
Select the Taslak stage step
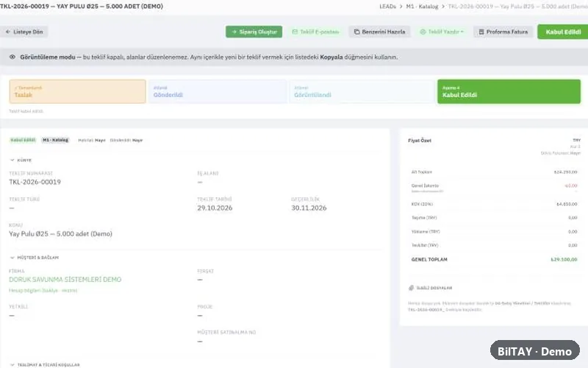coord(78,91)
